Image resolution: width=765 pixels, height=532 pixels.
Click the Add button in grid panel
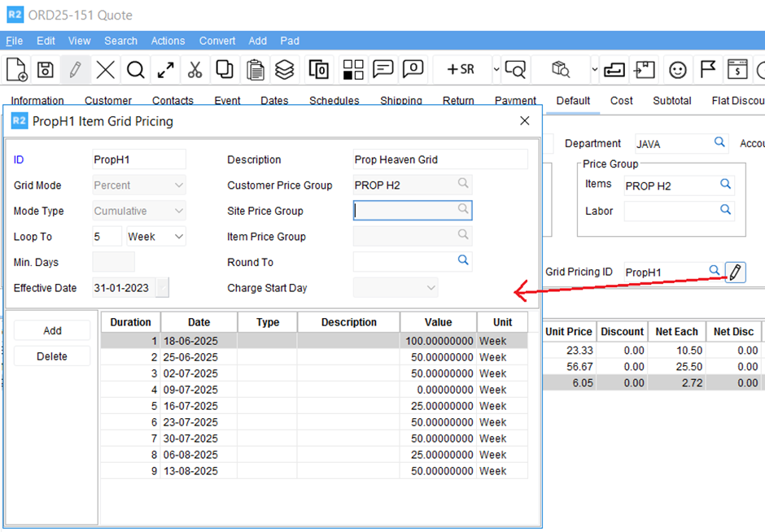tap(52, 331)
